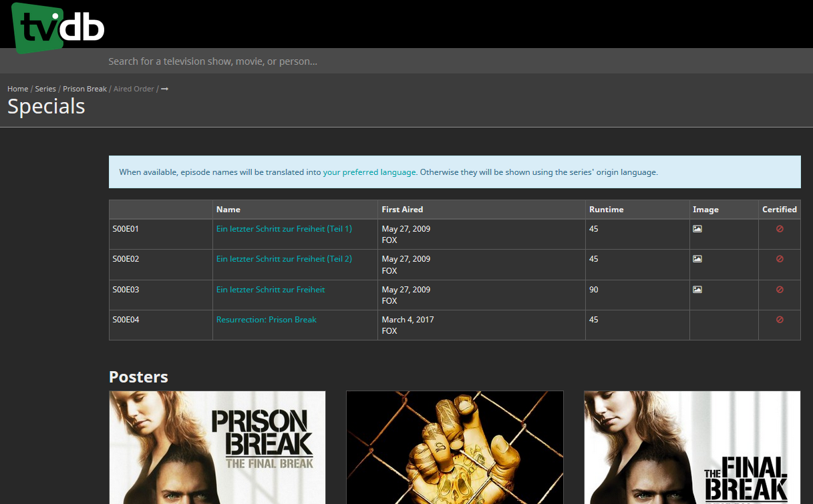Select the S00E02 cell
813x504 pixels.
point(161,265)
